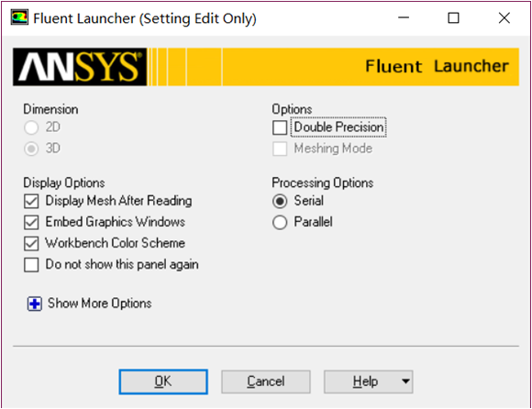Confirm settings with the OK button
The image size is (532, 409).
pyautogui.click(x=163, y=381)
